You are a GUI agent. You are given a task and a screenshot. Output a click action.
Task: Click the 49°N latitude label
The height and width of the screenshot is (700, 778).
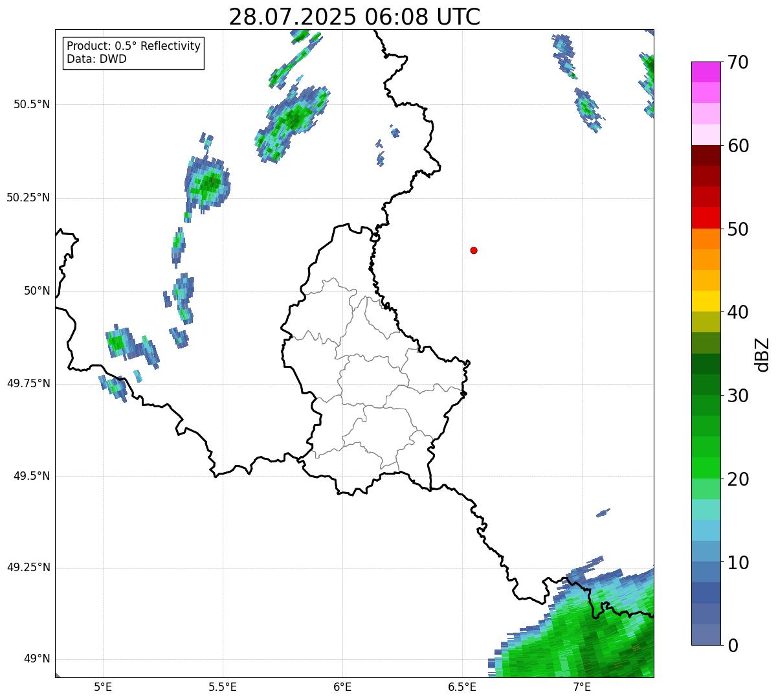coord(37,659)
